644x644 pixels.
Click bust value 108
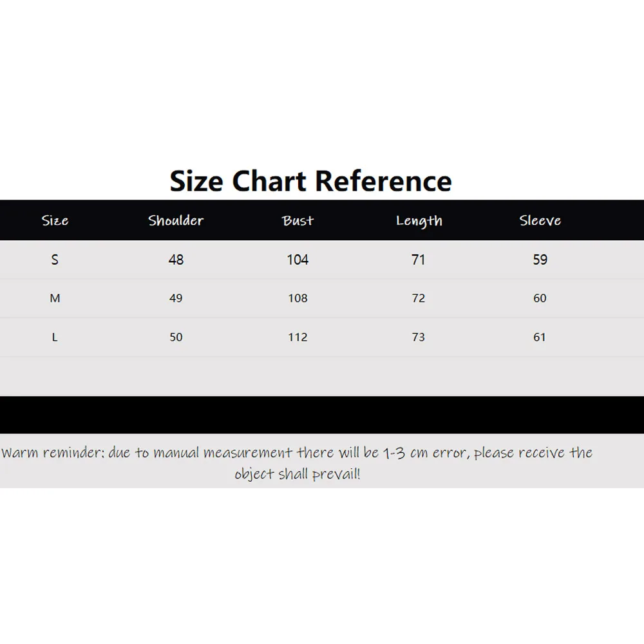(298, 298)
